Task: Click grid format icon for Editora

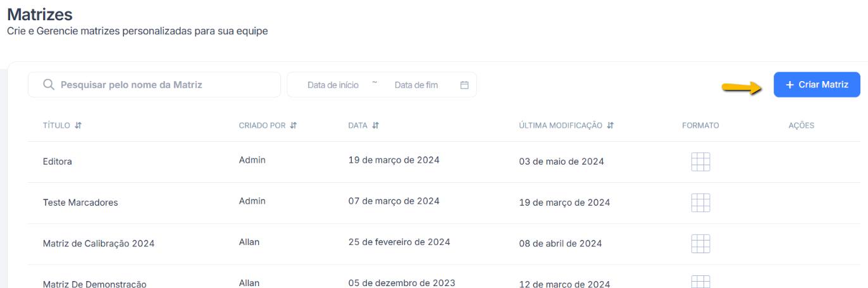Action: pos(700,162)
